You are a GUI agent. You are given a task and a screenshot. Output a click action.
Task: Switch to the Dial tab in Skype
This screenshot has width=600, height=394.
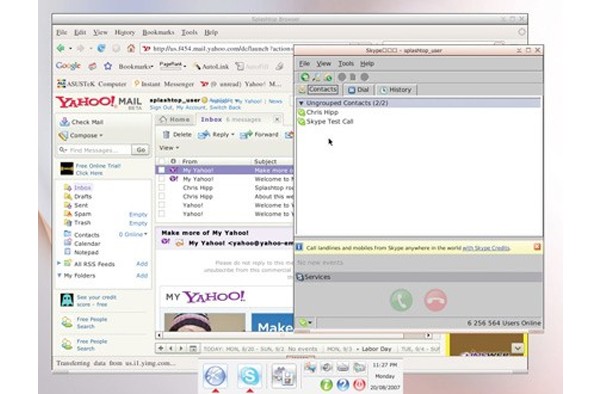359,90
